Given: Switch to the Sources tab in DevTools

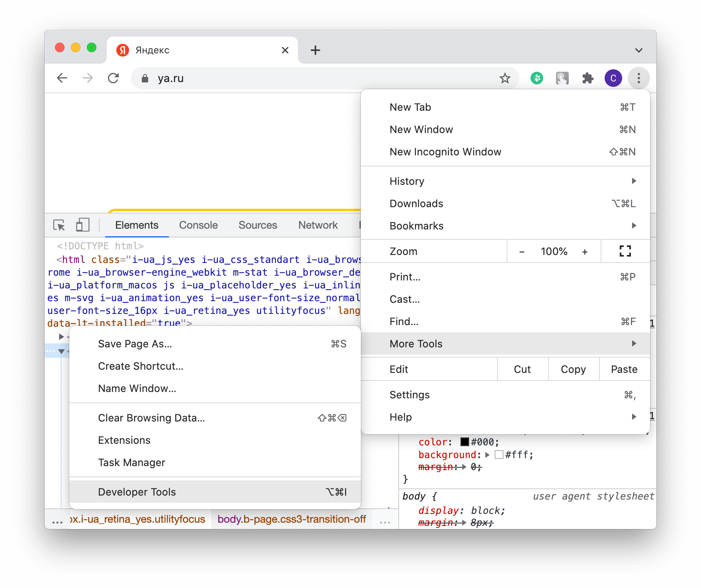Looking at the screenshot, I should point(257,225).
